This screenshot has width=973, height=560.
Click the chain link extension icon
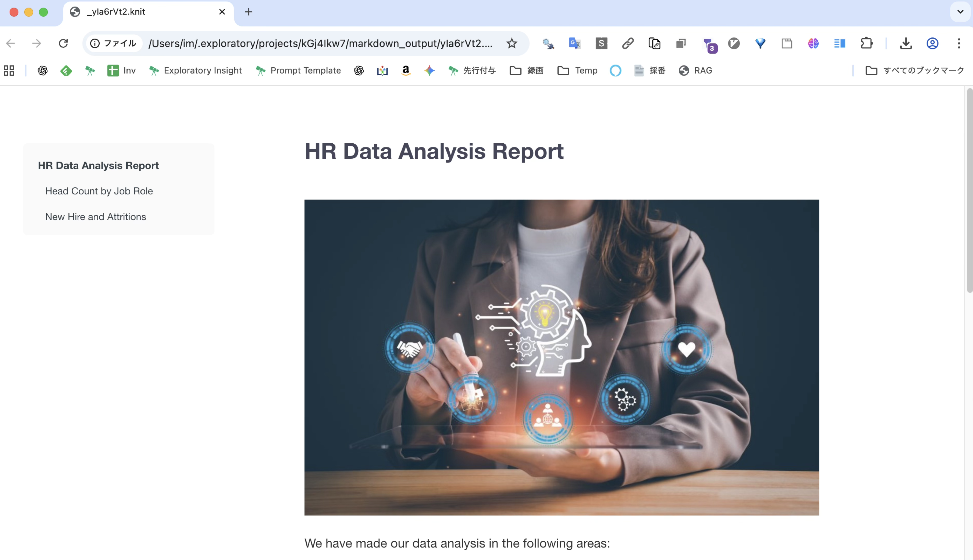point(628,43)
